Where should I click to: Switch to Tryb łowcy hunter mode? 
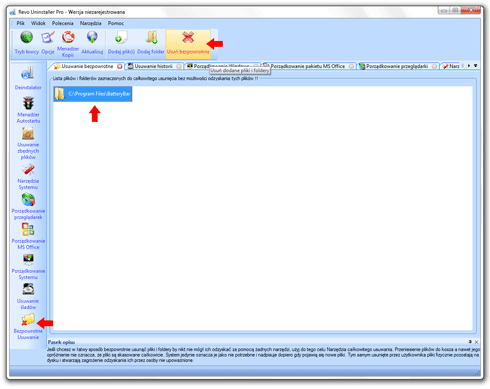coord(27,43)
